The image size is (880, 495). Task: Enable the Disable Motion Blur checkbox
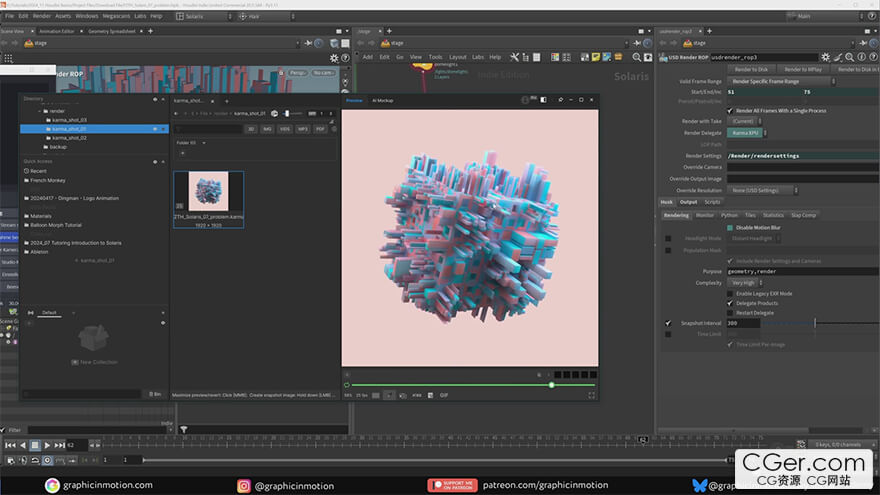[x=732, y=227]
